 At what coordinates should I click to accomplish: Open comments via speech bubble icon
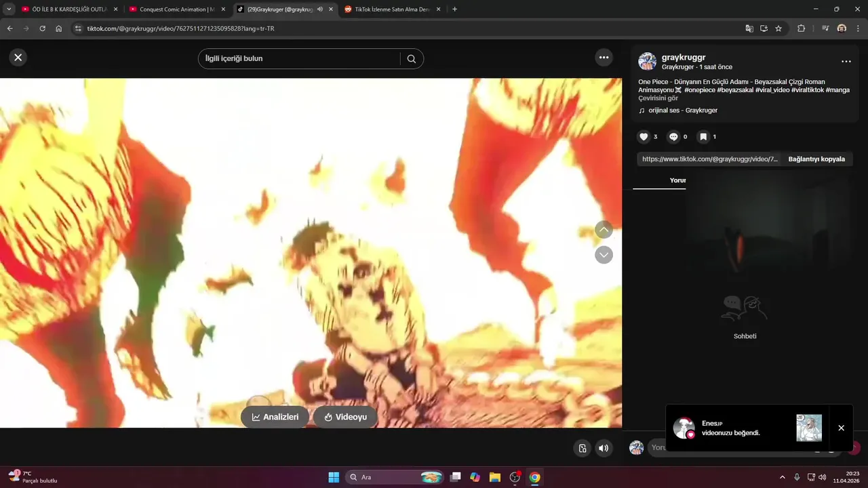click(x=673, y=137)
